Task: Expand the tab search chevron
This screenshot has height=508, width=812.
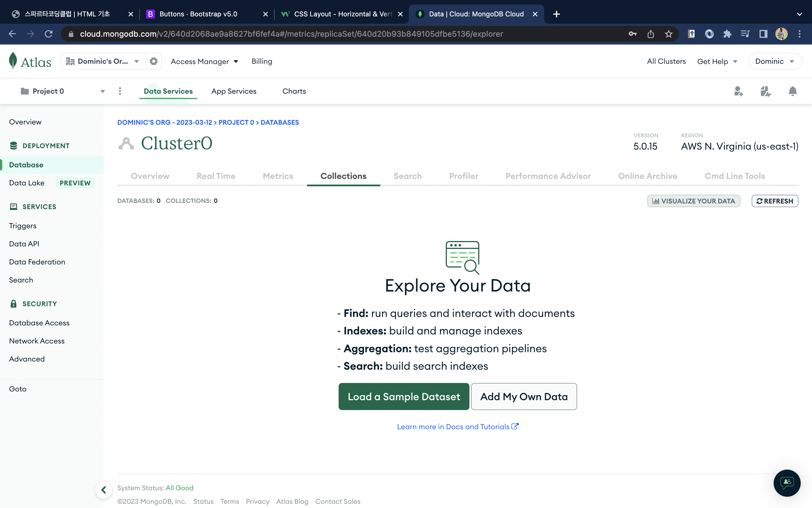Action: 800,14
